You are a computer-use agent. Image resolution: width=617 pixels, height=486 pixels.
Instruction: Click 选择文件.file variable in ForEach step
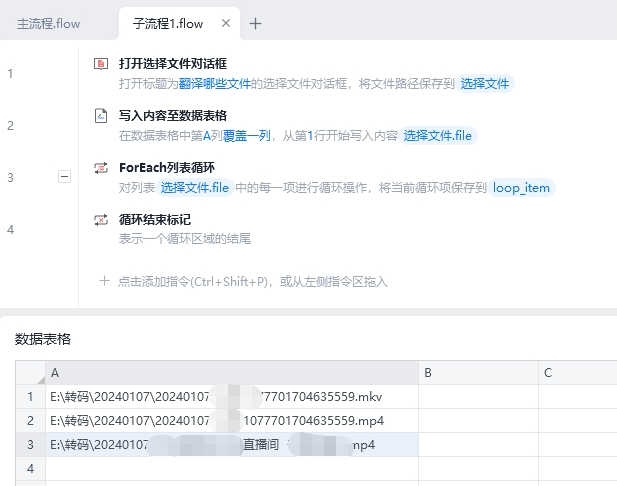pyautogui.click(x=195, y=188)
